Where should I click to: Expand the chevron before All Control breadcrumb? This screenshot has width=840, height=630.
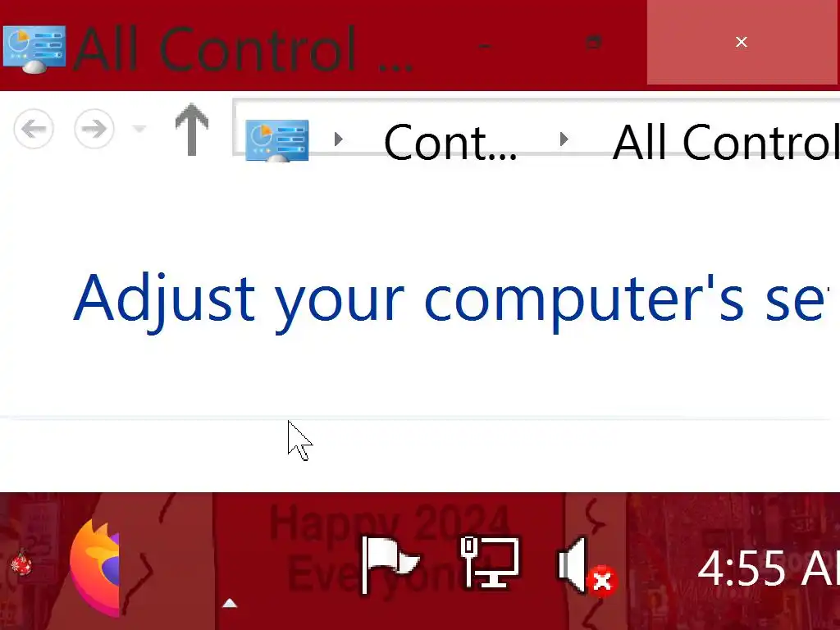[x=564, y=139]
